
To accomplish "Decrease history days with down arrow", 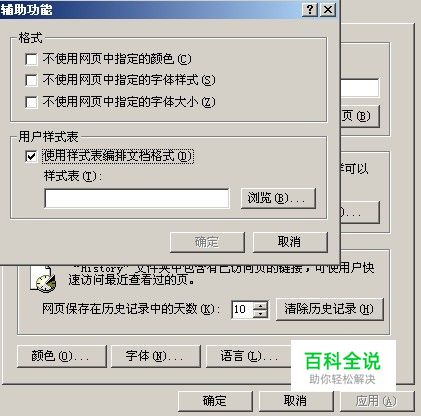I will coord(260,314).
